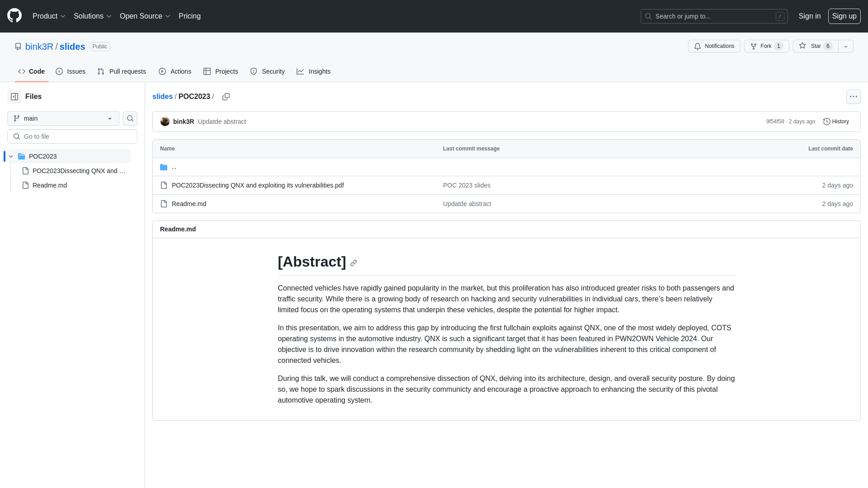Open the three-dot more options menu

(853, 97)
